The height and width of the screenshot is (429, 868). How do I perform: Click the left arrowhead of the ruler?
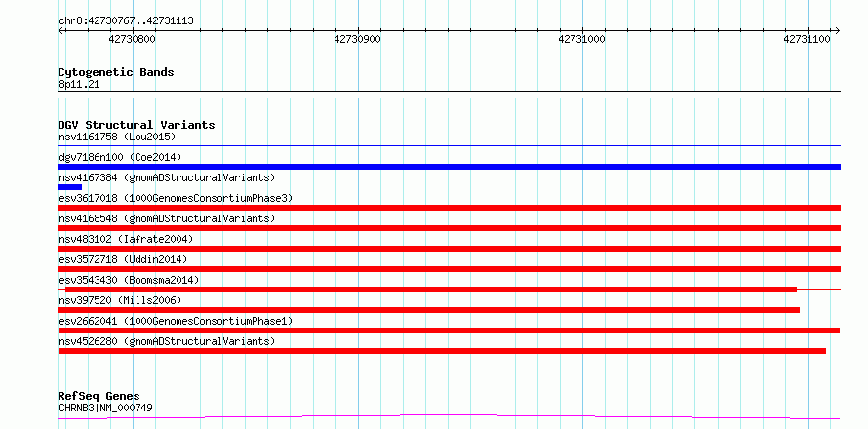point(60,30)
